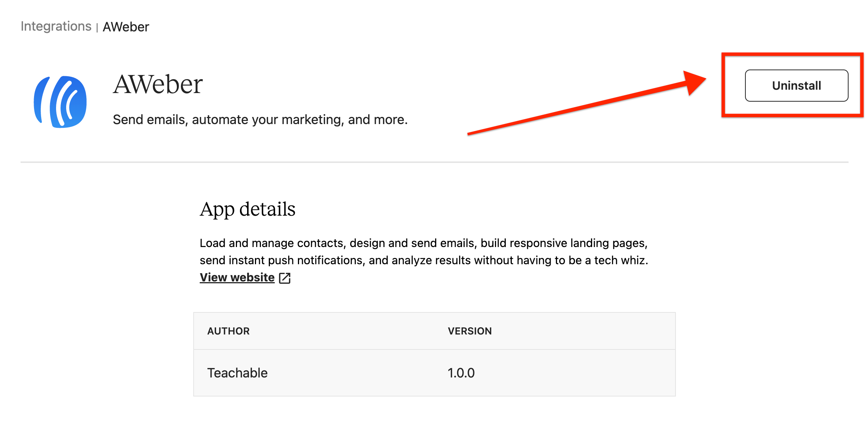Click the external link icon beside View website
868x438 pixels.
(x=285, y=278)
